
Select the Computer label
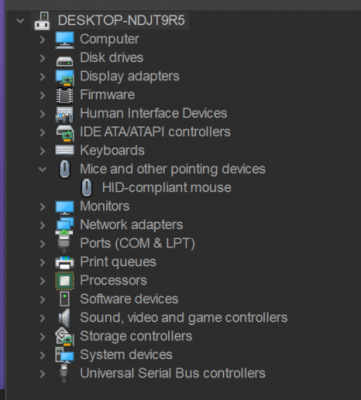pos(109,39)
